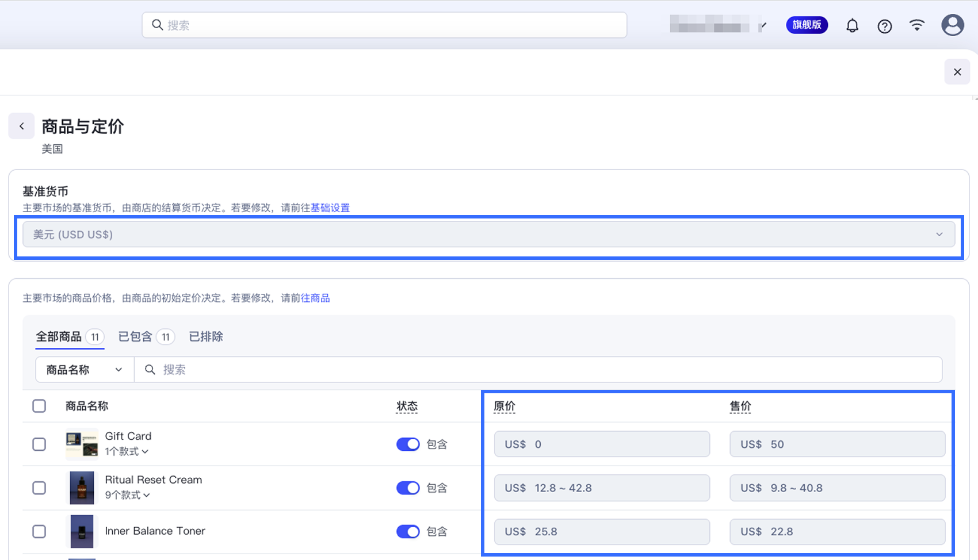Open the user account avatar menu

952,25
